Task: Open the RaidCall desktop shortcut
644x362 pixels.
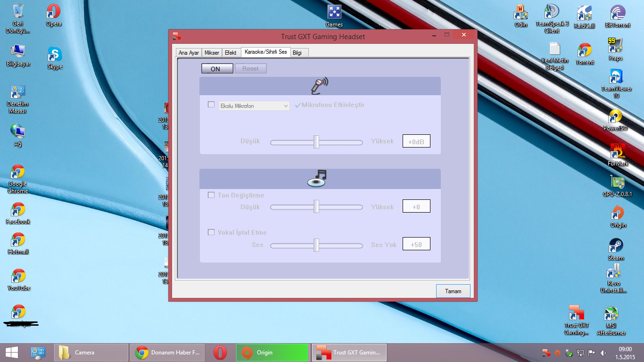Action: point(585,17)
